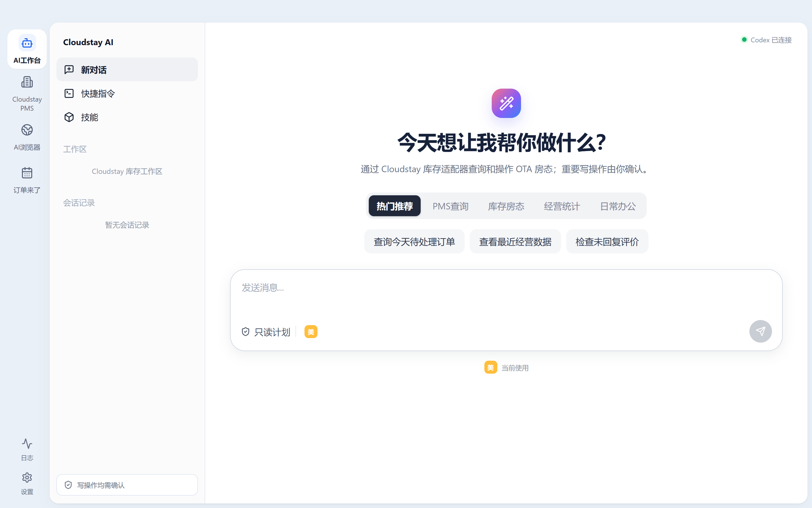
Task: Click shield icon in 写操作均需确认 box
Action: pyautogui.click(x=68, y=485)
